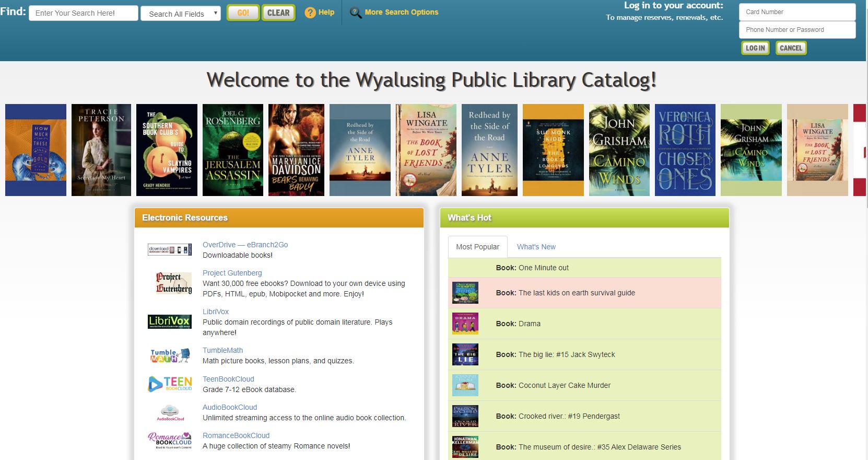
Task: Open the OverDrive — eBranch2Go link
Action: coord(245,245)
